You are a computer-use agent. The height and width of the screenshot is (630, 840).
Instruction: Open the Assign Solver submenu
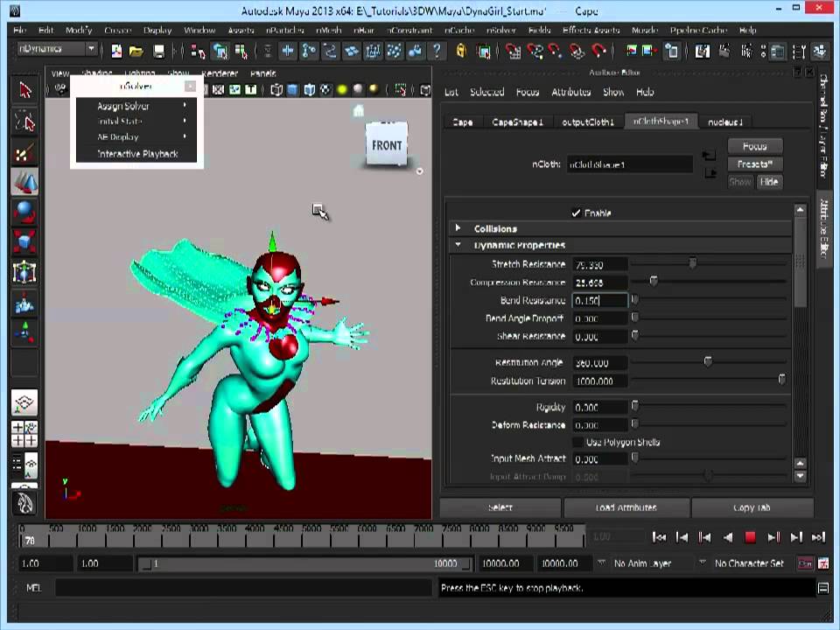click(x=136, y=106)
